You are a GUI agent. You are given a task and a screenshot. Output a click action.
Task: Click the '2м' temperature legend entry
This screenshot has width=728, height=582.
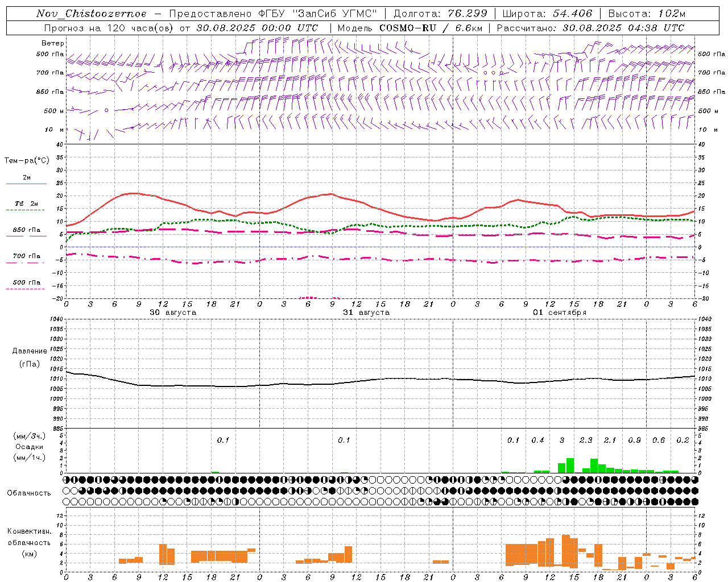click(x=27, y=178)
